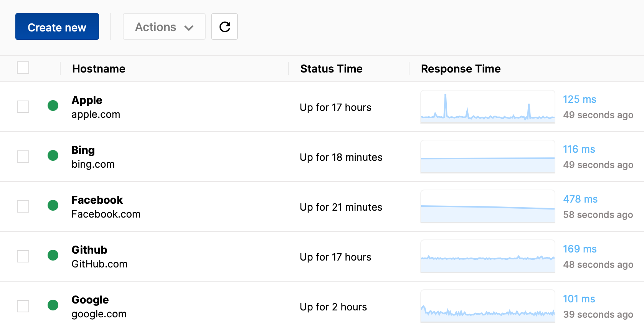This screenshot has height=330, width=644.
Task: Check the Github row checkbox
Action: [23, 256]
